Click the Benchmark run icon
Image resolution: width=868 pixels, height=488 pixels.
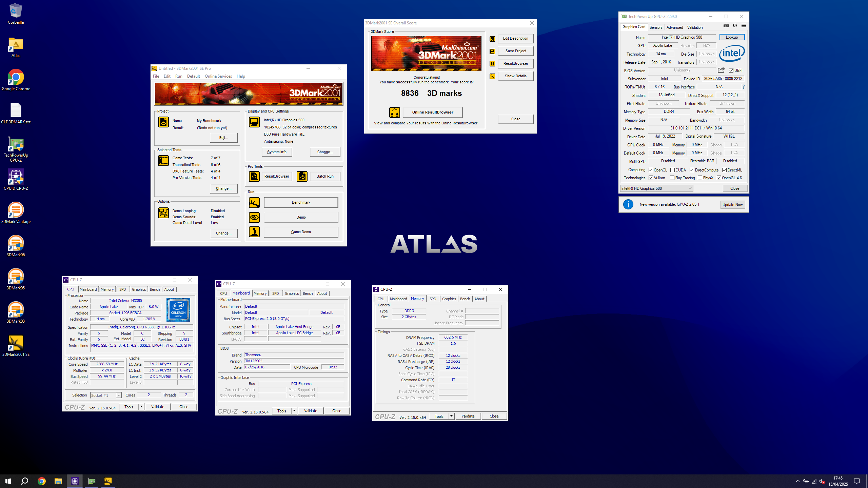click(254, 203)
